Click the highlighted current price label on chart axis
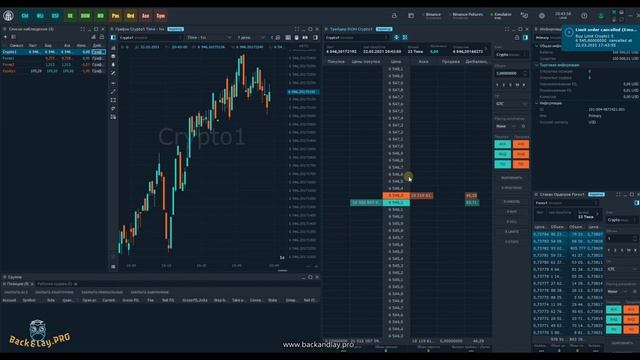Screen dimensions: 640x360 pos(302,92)
